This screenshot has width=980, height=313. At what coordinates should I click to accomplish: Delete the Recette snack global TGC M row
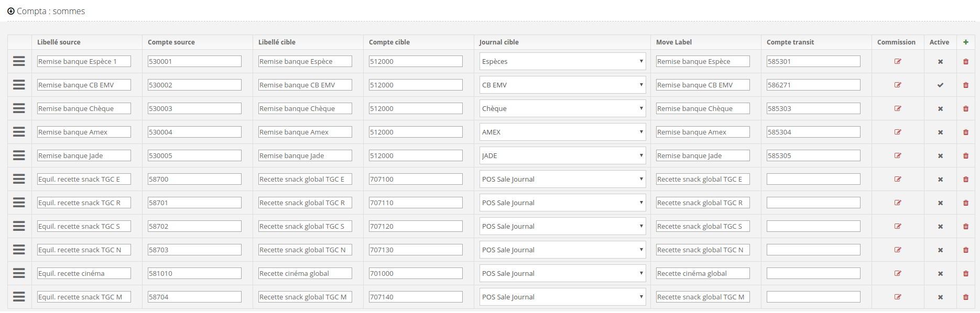[966, 297]
